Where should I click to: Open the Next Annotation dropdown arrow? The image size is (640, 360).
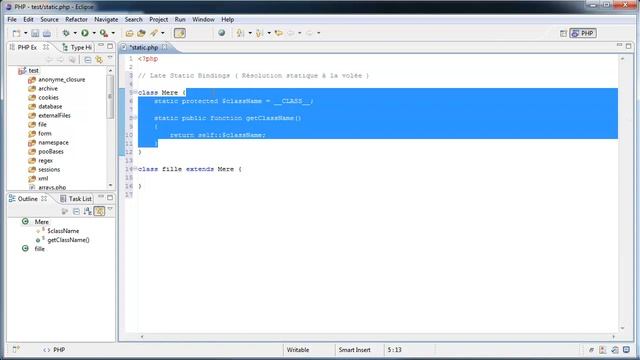[x=250, y=33]
